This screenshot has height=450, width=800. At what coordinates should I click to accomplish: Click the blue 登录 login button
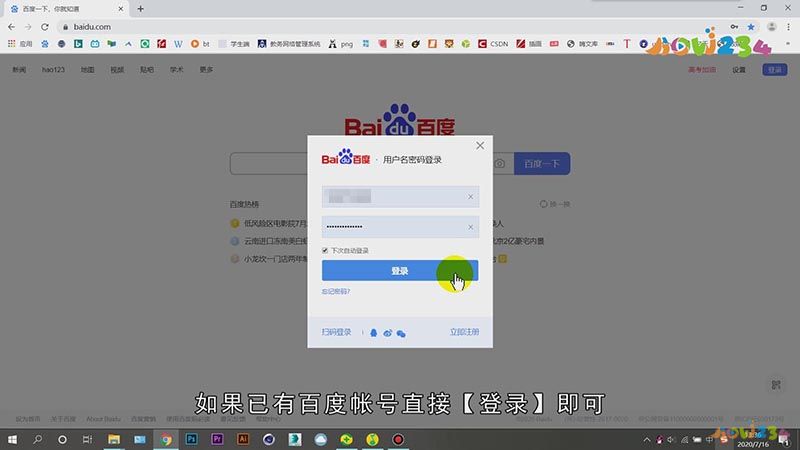point(400,270)
